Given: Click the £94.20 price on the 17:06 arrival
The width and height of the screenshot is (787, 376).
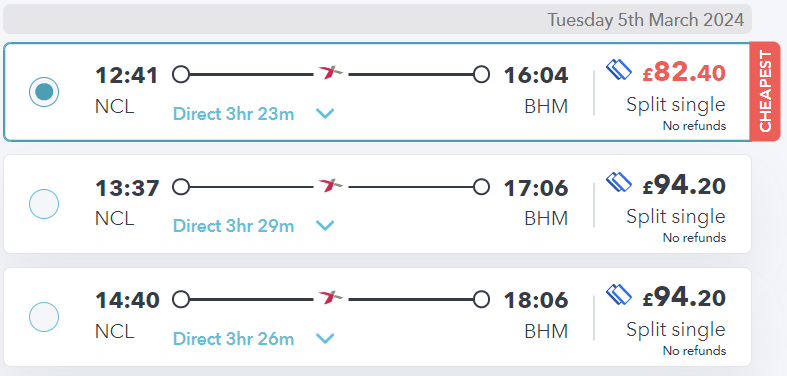Looking at the screenshot, I should point(684,186).
